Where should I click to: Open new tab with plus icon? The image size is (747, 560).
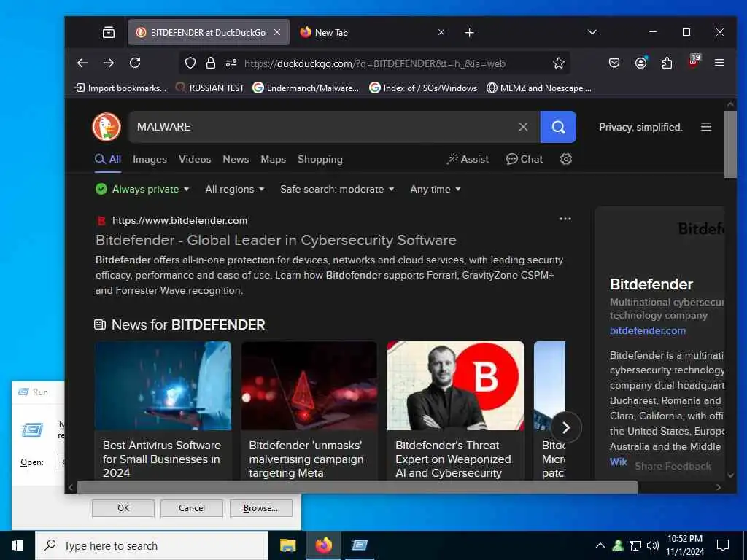pos(469,32)
